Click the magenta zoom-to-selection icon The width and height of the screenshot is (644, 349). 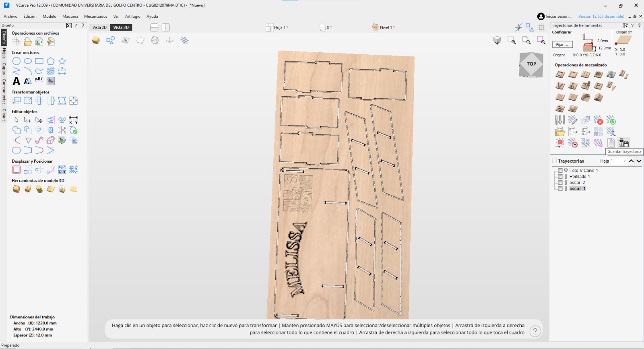tap(541, 40)
